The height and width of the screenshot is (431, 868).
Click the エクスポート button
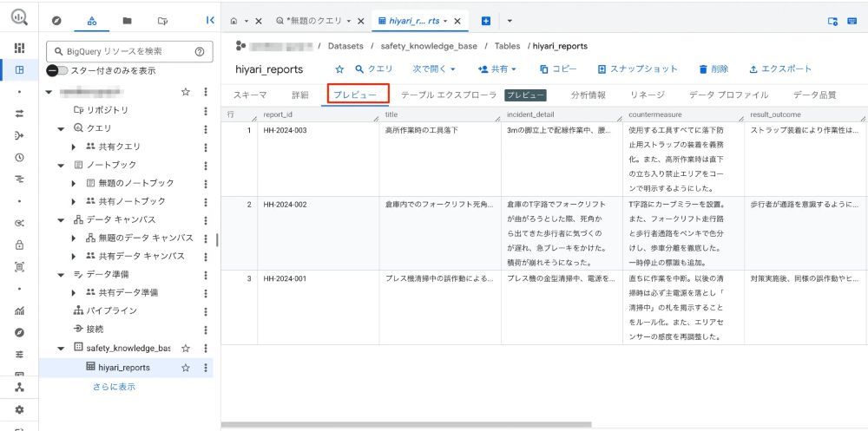pyautogui.click(x=780, y=69)
